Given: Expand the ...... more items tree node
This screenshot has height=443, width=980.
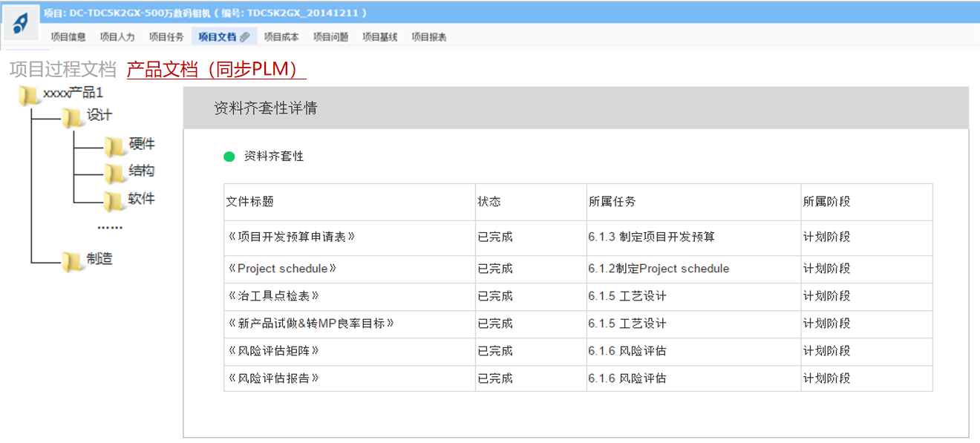Looking at the screenshot, I should 110,227.
